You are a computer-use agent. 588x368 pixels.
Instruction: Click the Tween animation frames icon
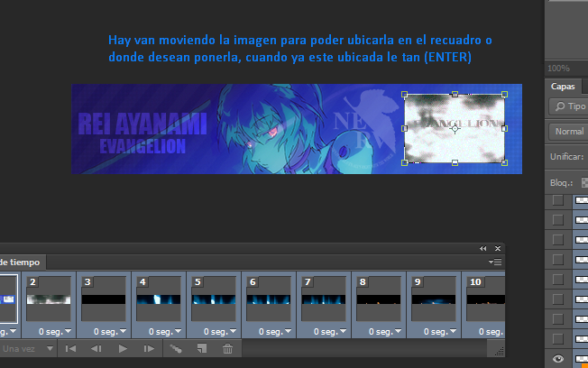pos(176,349)
